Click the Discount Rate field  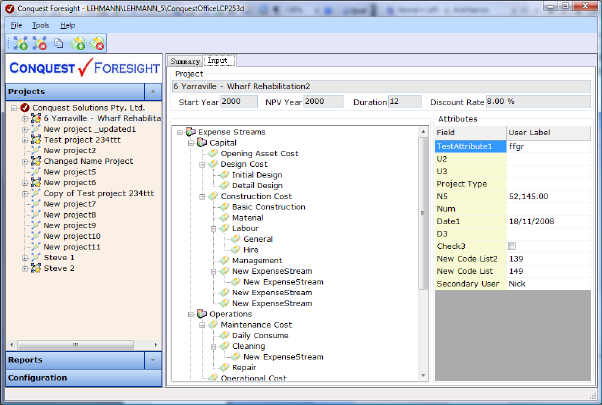pyautogui.click(x=538, y=102)
